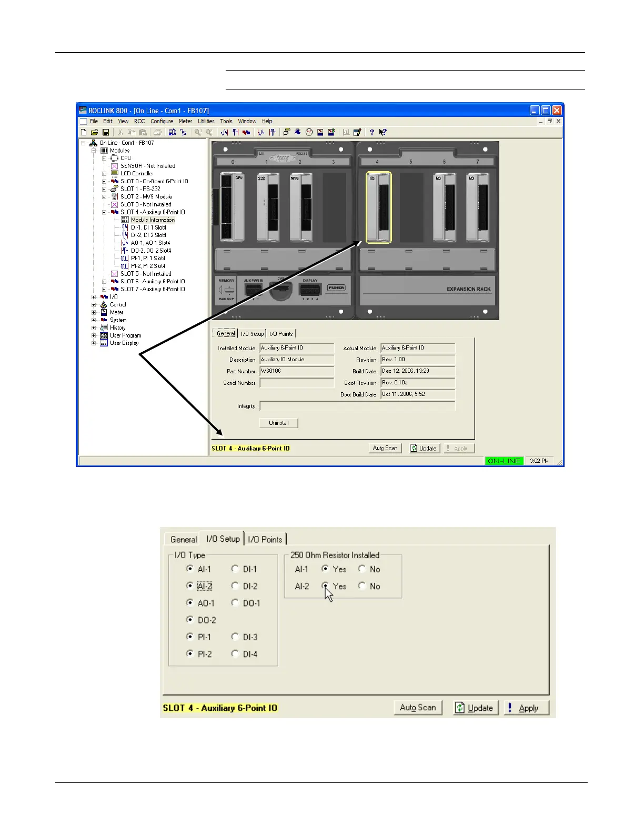Expand the History tree node
This screenshot has height=834, width=644.
click(94, 327)
